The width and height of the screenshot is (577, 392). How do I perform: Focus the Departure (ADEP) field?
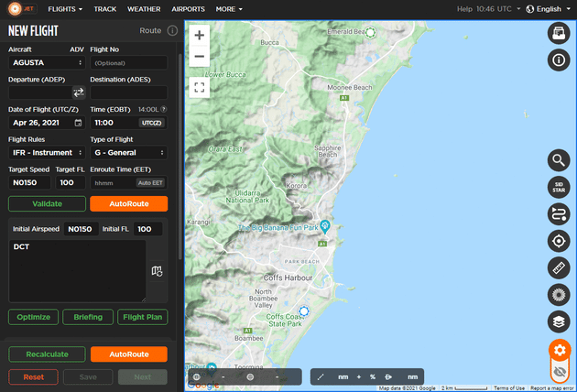(x=40, y=93)
